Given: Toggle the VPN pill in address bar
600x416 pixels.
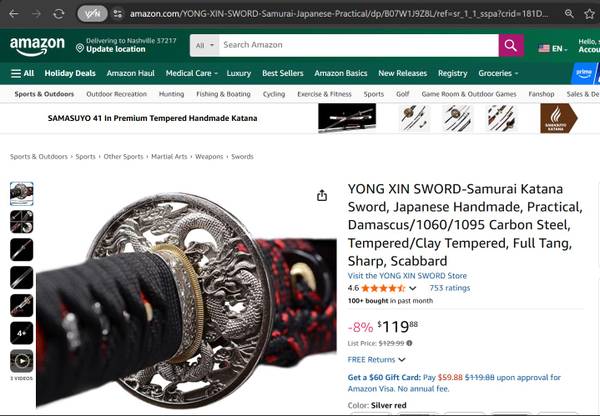Looking at the screenshot, I should pos(92,14).
